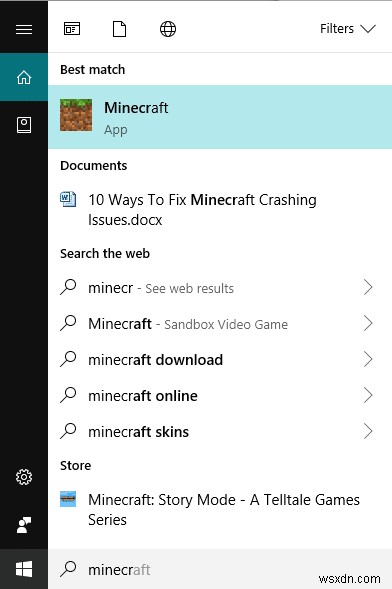Open the Notebook icon in sidebar
This screenshot has height=589, width=392.
pos(24,125)
